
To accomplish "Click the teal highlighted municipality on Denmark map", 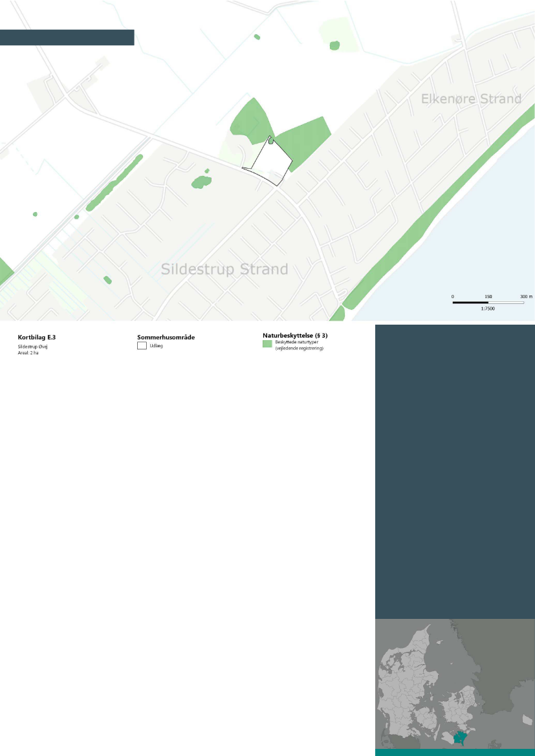I will pyautogui.click(x=461, y=738).
